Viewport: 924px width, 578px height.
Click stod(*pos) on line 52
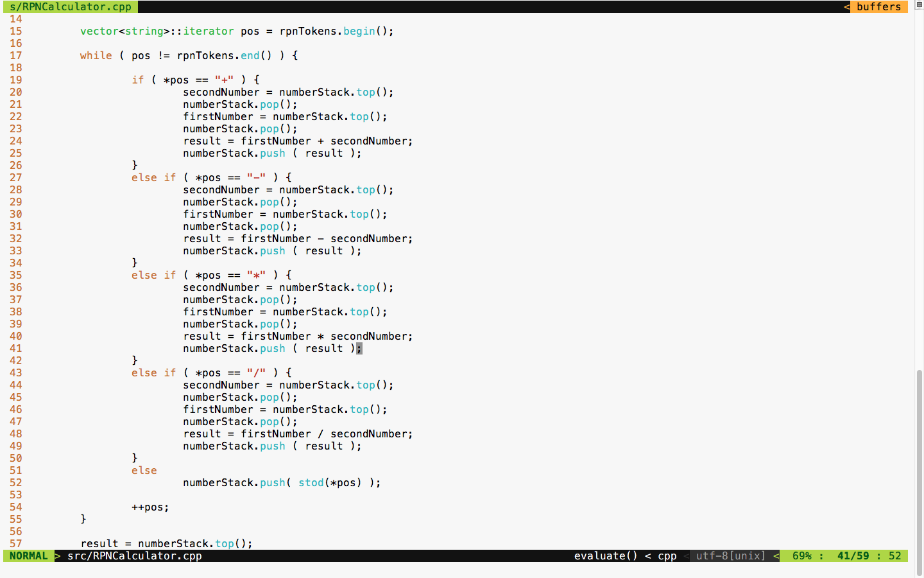click(330, 482)
